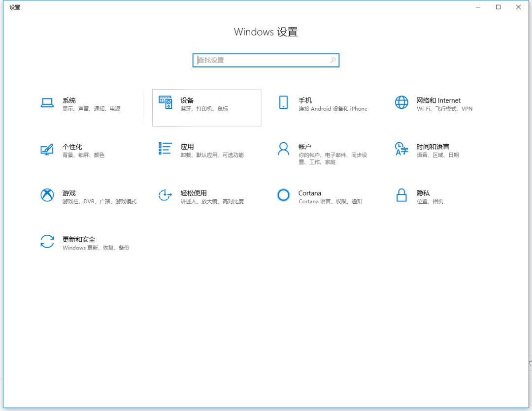
Task: Select 帐户 settings title
Action: (305, 147)
